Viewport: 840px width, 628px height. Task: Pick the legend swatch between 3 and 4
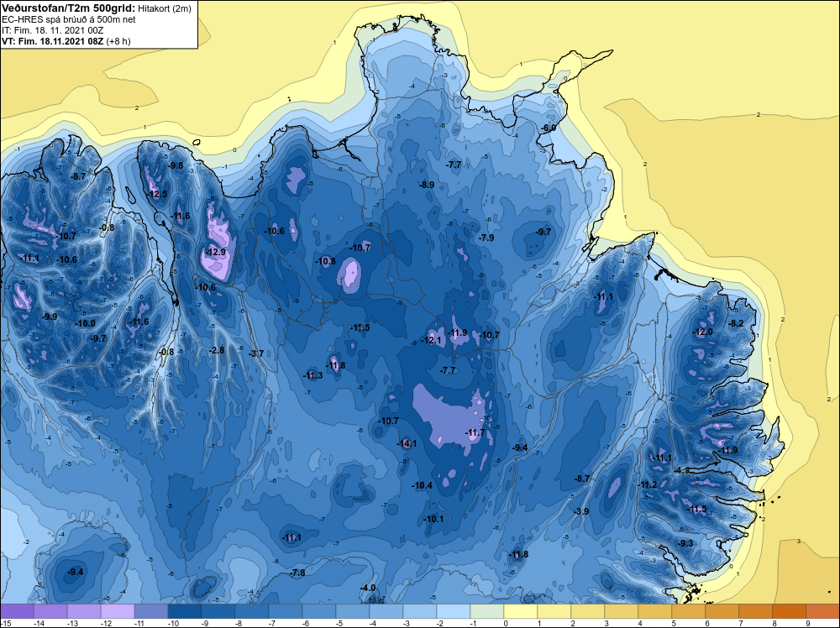point(622,611)
